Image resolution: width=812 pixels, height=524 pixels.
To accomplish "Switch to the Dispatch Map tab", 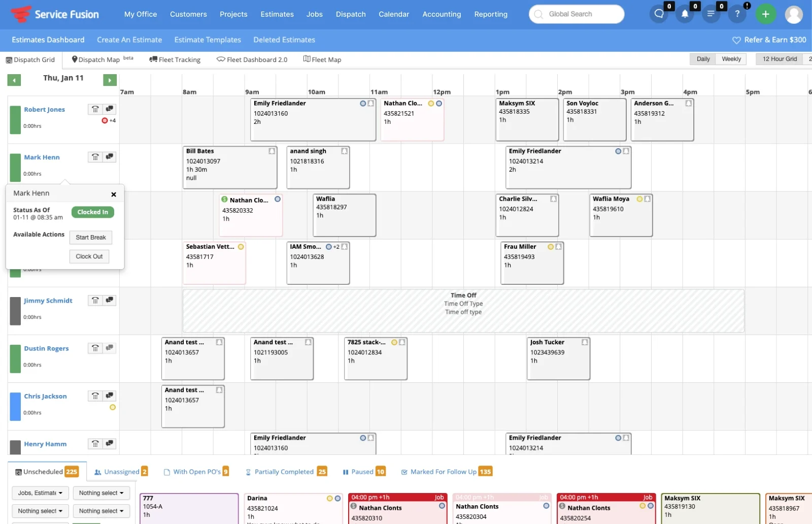I will pos(96,60).
